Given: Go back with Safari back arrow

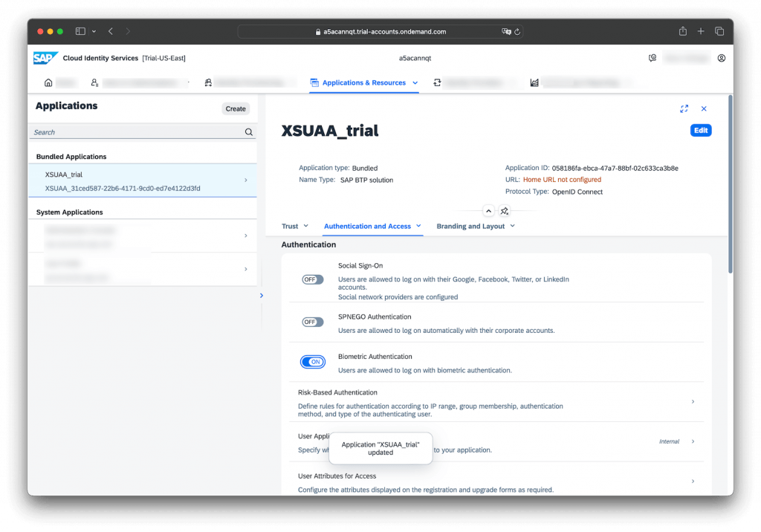Looking at the screenshot, I should pyautogui.click(x=111, y=31).
